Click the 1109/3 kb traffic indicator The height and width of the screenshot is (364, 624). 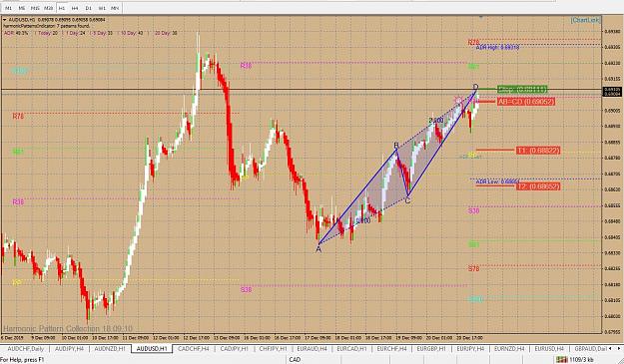[x=582, y=360]
